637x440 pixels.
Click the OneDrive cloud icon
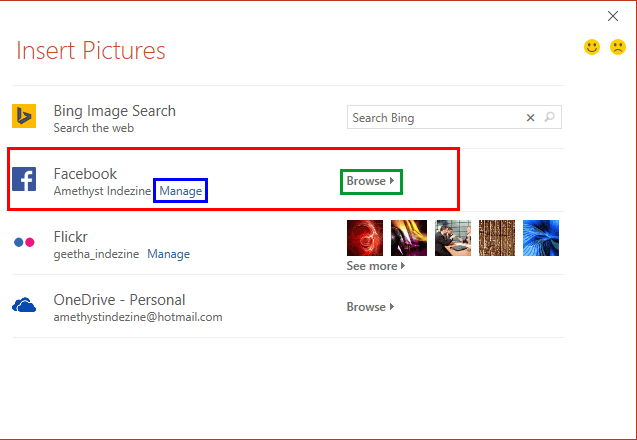[x=24, y=305]
